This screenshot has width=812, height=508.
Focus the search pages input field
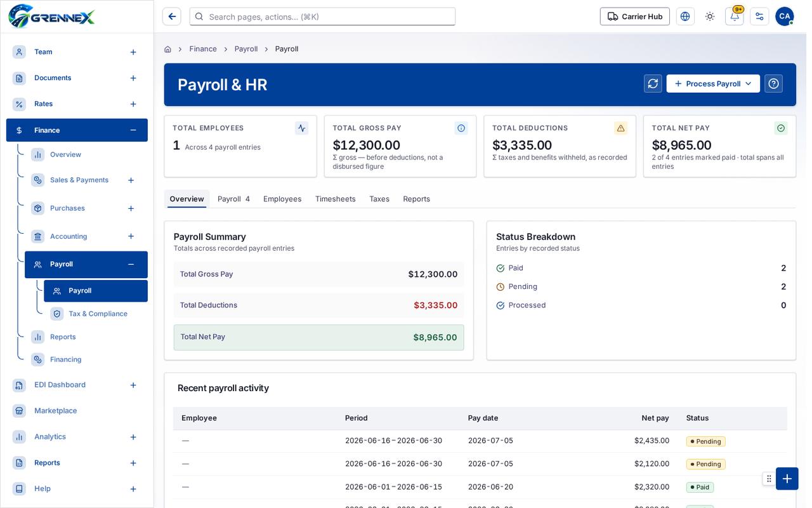click(322, 17)
